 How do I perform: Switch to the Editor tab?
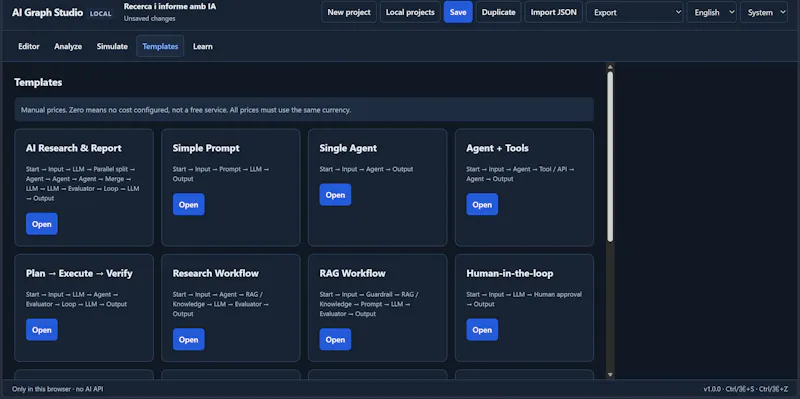point(29,46)
